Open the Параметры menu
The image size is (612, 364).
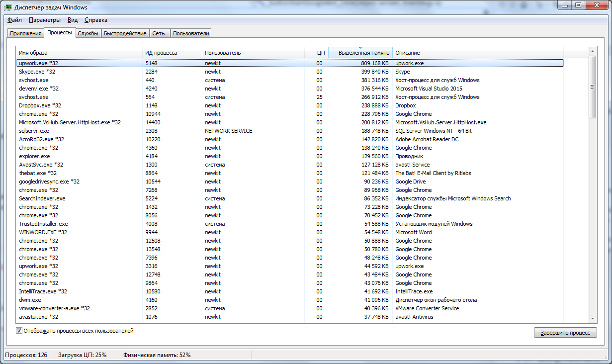click(45, 20)
